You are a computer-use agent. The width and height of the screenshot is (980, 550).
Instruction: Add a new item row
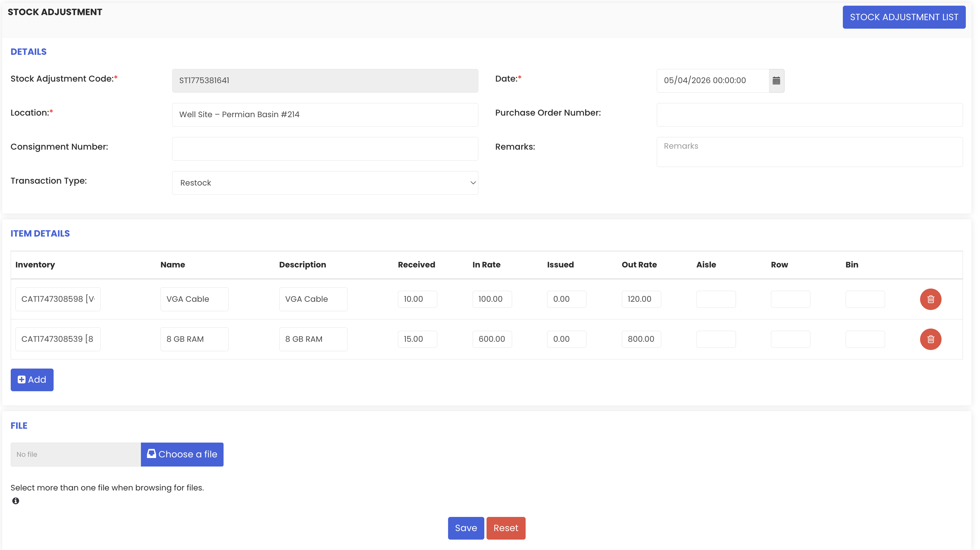click(x=32, y=380)
